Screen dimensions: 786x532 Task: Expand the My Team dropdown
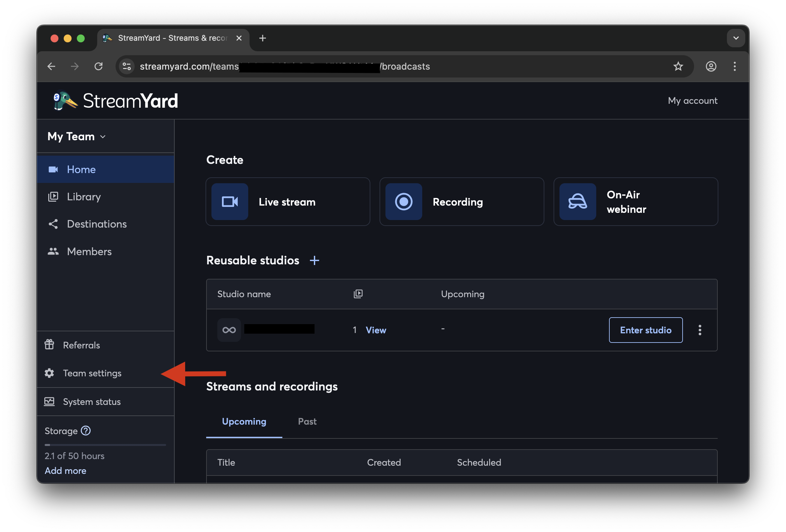77,136
